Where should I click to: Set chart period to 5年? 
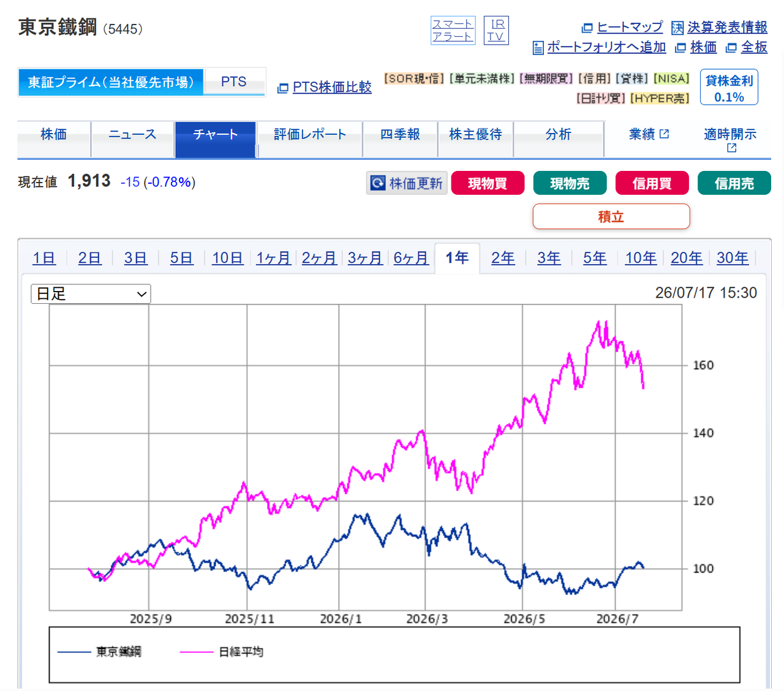595,258
